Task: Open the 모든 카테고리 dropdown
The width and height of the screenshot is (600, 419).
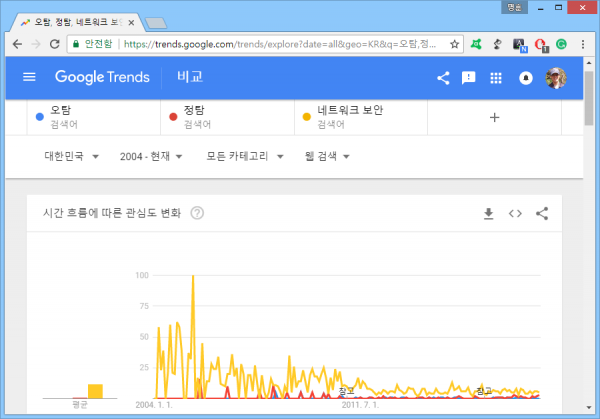Action: coord(245,156)
